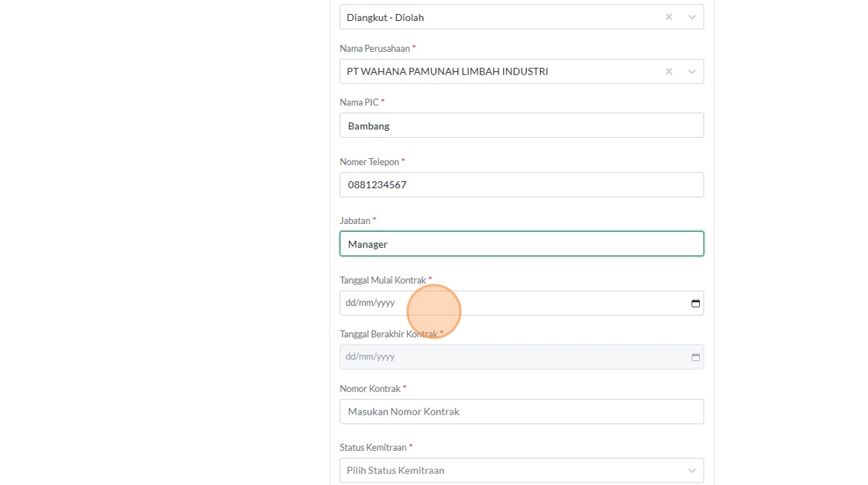Clear the Nama Perusahaan selection
This screenshot has width=868, height=485.
coord(669,71)
